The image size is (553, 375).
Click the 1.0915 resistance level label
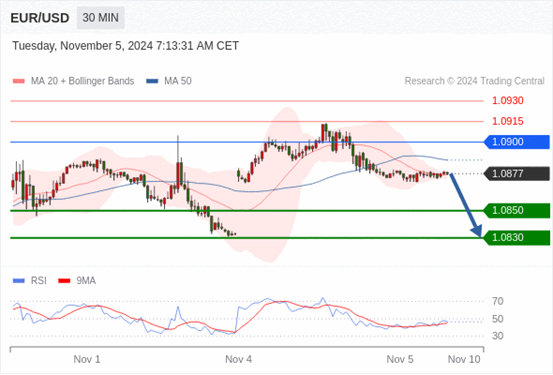(x=508, y=121)
